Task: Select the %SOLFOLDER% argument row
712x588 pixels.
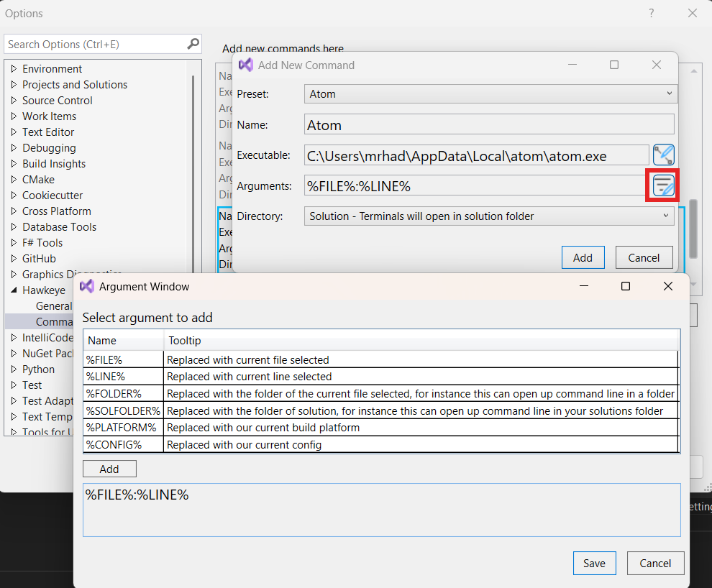Action: pos(381,410)
